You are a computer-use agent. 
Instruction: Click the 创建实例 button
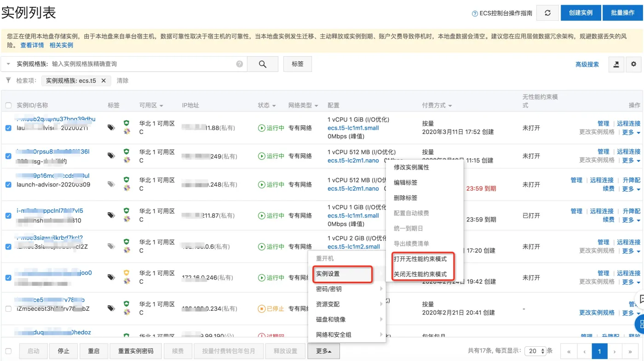(x=581, y=13)
